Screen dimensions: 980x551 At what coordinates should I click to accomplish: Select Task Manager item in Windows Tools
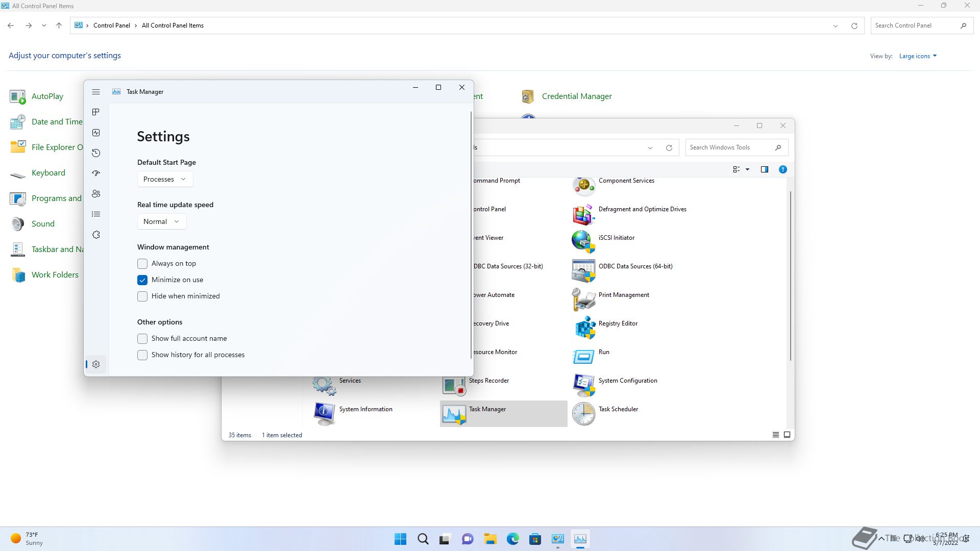pyautogui.click(x=504, y=414)
